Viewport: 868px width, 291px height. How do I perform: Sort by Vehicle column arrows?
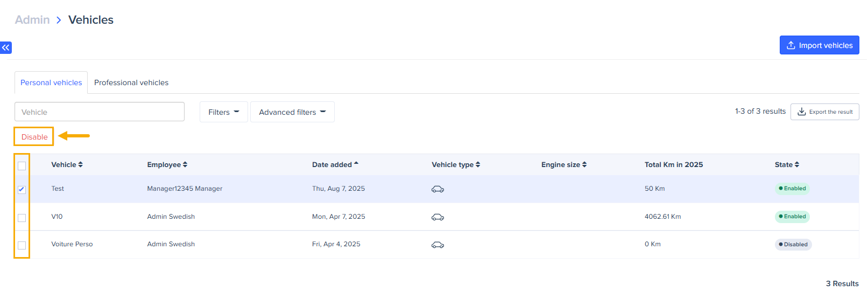[80, 165]
